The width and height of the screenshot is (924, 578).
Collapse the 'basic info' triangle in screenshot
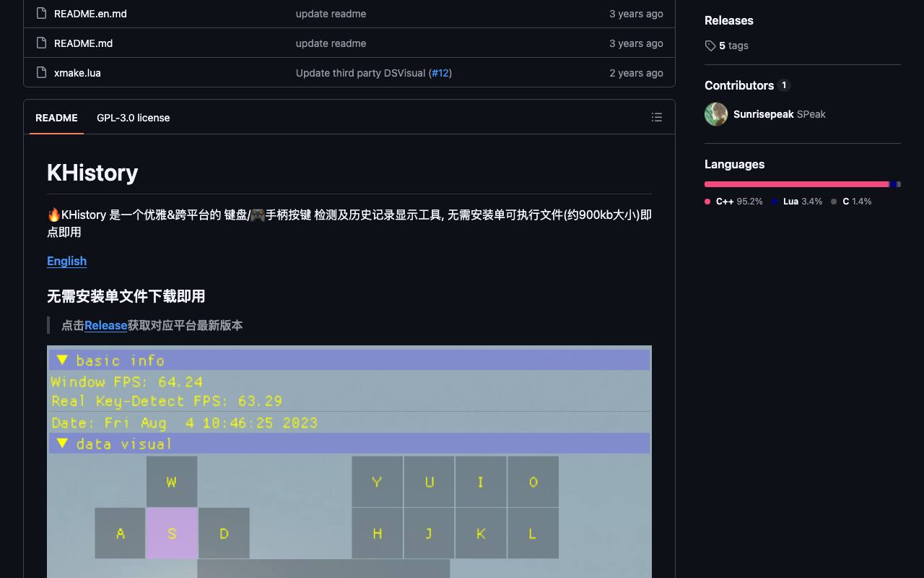pos(63,360)
